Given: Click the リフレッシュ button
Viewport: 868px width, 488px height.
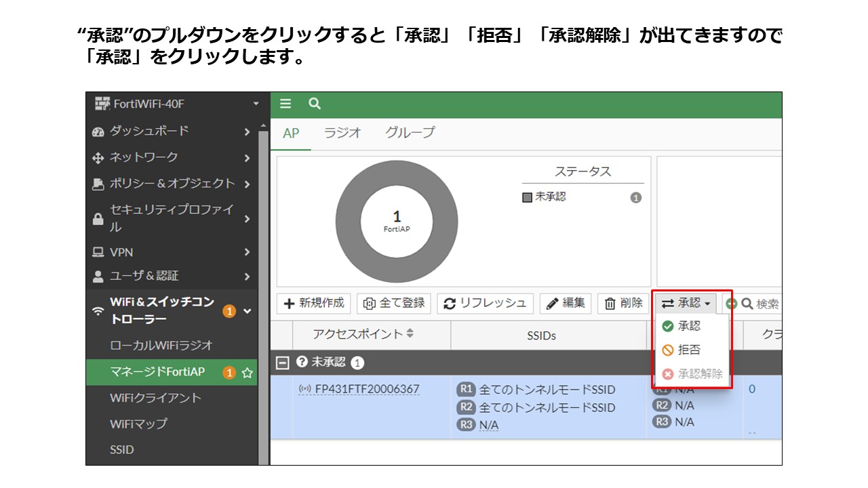Looking at the screenshot, I should 485,303.
